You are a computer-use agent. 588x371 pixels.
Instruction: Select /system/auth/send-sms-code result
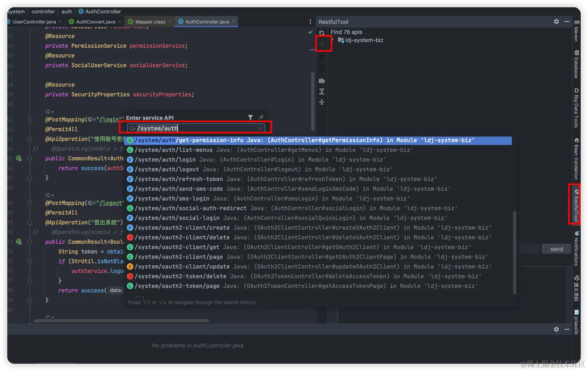click(x=318, y=189)
